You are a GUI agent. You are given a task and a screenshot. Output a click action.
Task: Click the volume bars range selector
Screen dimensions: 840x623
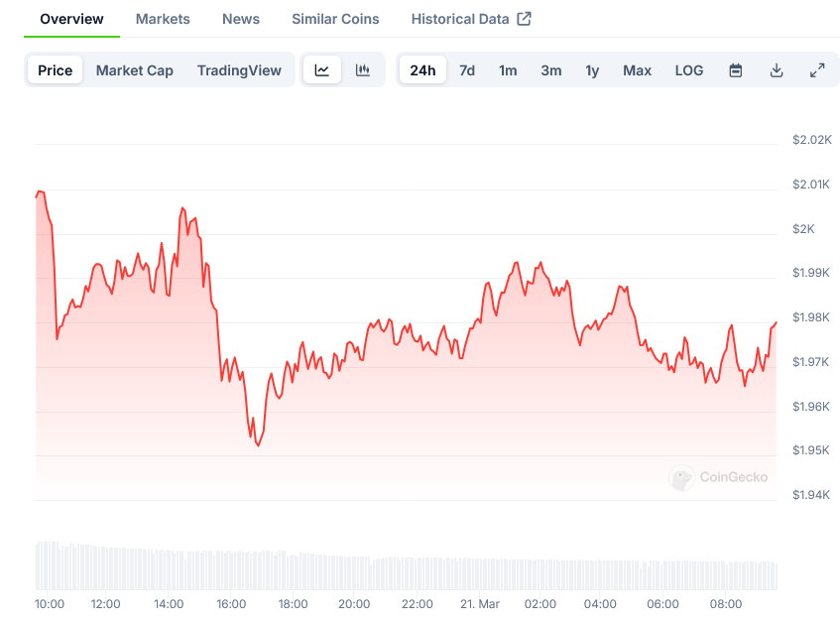pos(406,566)
